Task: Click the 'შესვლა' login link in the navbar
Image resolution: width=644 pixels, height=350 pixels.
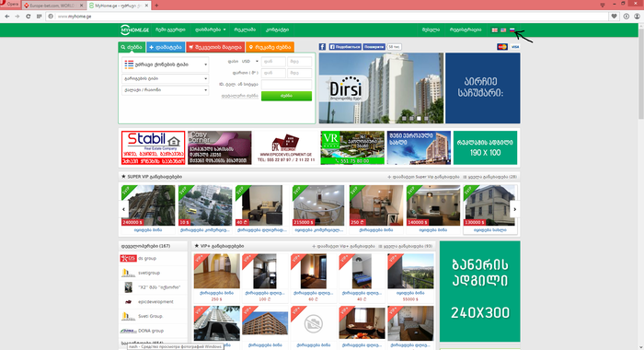Action: tap(431, 30)
